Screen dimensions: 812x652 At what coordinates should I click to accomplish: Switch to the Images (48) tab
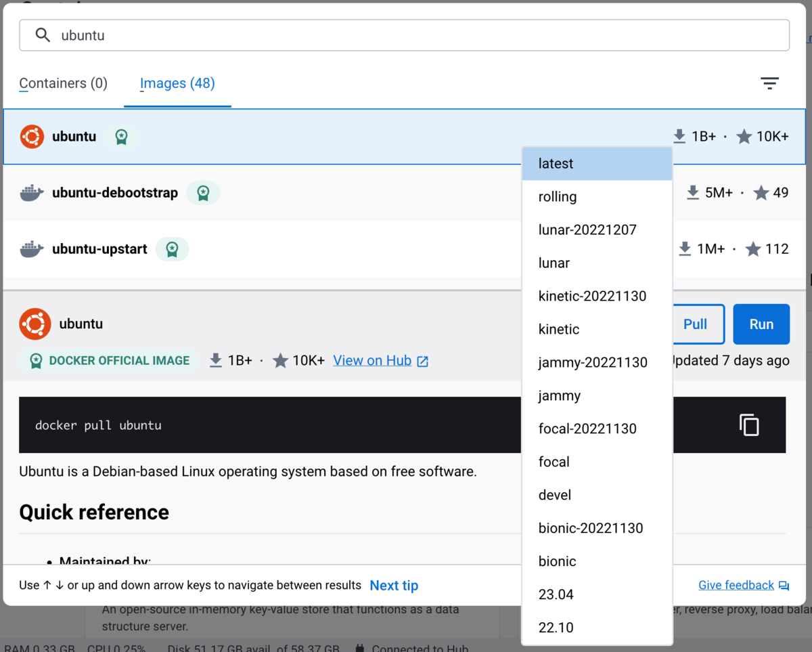click(177, 83)
